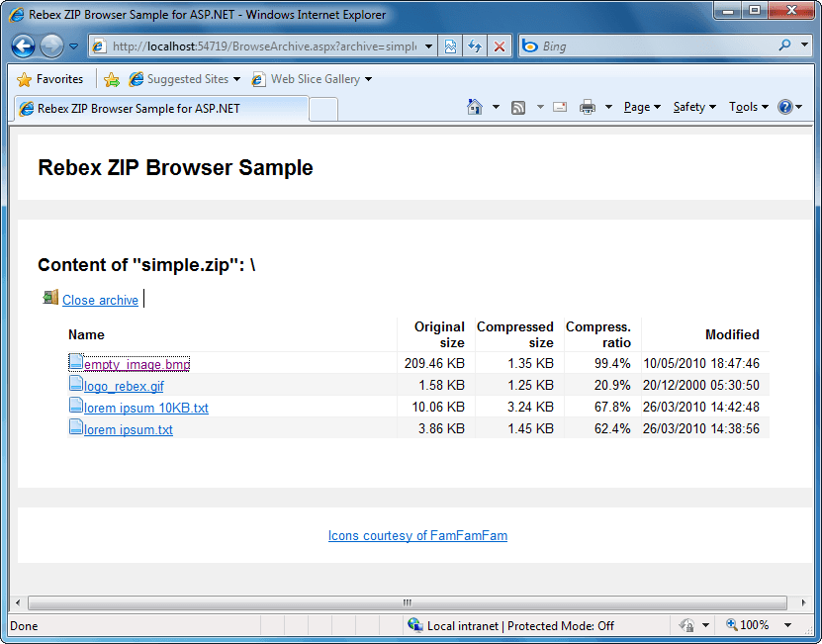Click the 20/12/2000 05:30:50 modified date
This screenshot has height=644, width=822.
(701, 385)
